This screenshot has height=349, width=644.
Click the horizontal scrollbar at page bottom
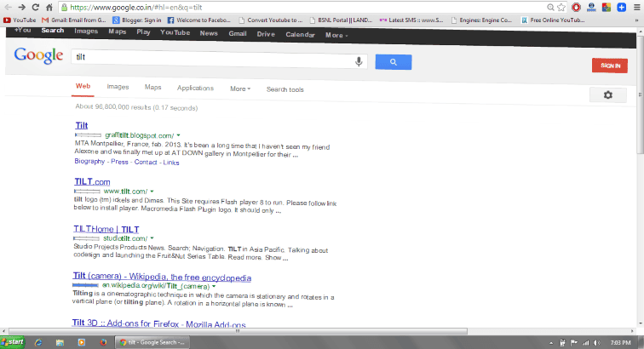[x=238, y=331]
